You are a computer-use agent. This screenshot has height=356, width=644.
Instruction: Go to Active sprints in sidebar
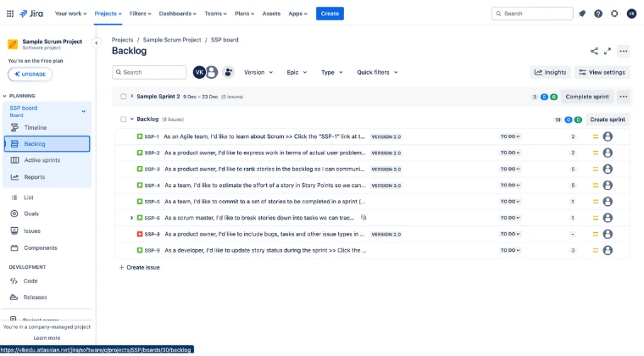[x=42, y=160]
